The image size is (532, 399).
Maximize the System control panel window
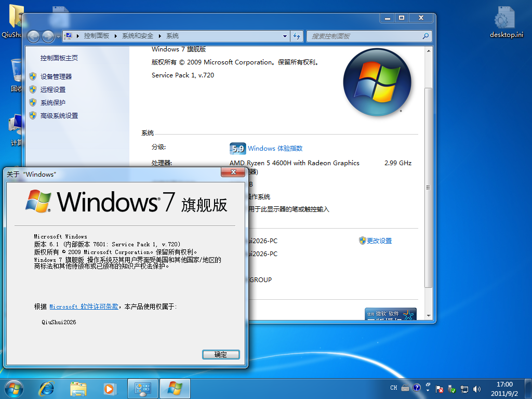402,18
